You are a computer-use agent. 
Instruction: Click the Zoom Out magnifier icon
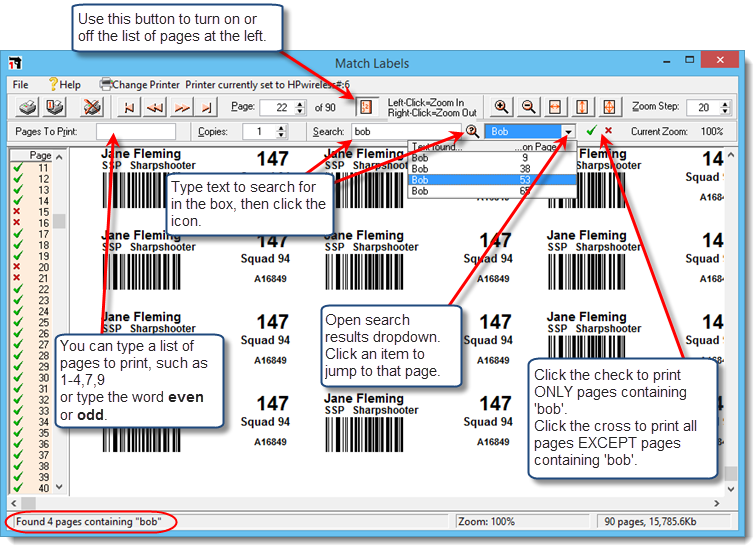(528, 107)
